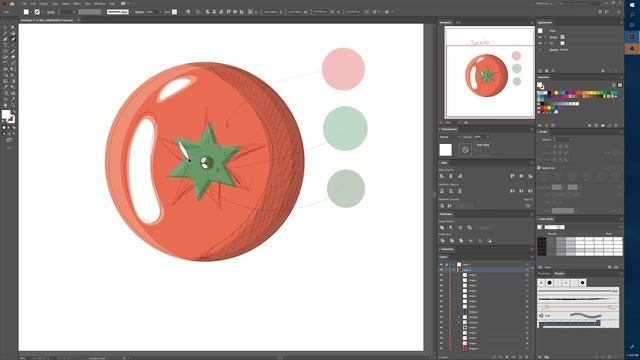Collapse the highlighted layer
This screenshot has width=640, height=360.
tap(453, 270)
